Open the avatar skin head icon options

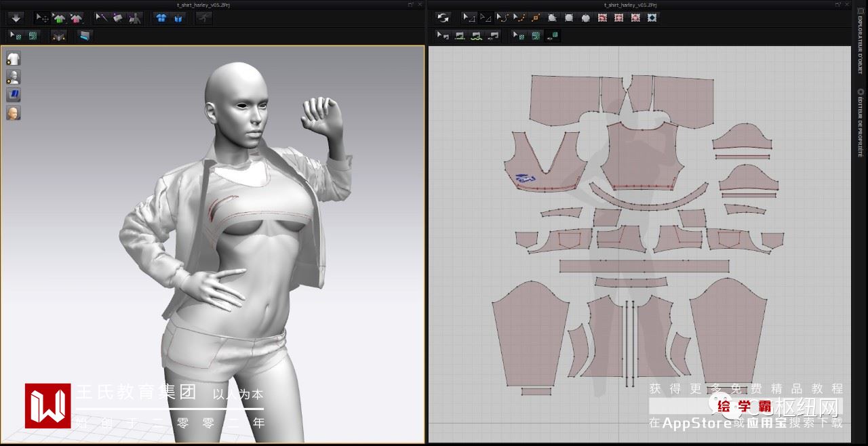tap(13, 113)
